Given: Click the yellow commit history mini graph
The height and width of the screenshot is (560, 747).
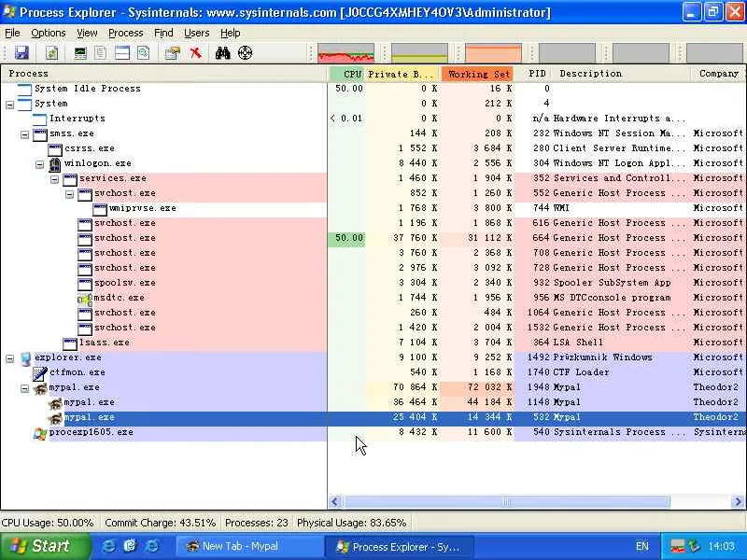Looking at the screenshot, I should click(419, 53).
